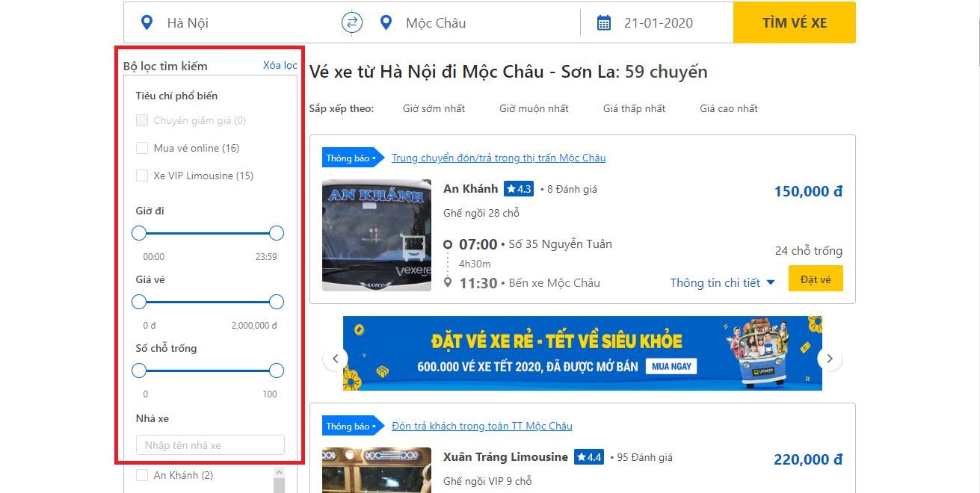
Task: Toggle the Mua vé online checkbox
Action: 142,148
